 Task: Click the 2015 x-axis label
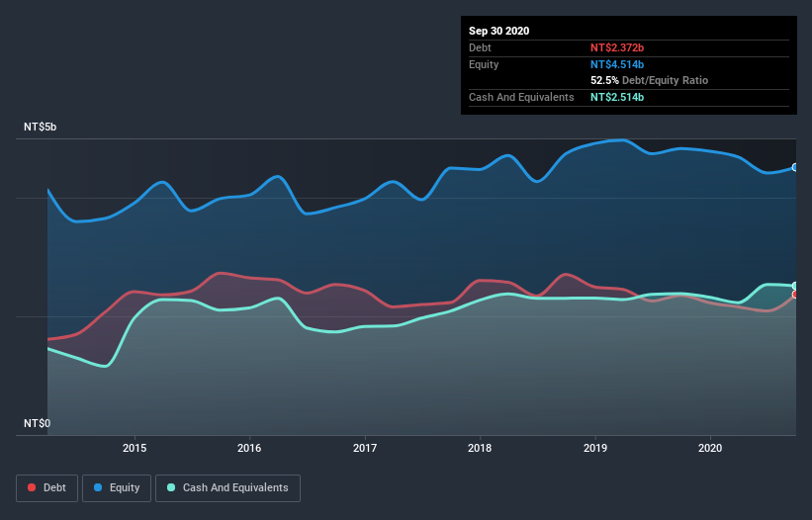(135, 448)
